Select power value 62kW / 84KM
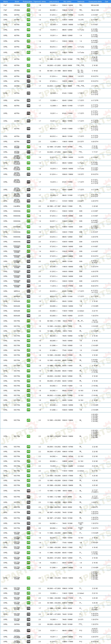This screenshot has height=644, width=111. [68, 66]
